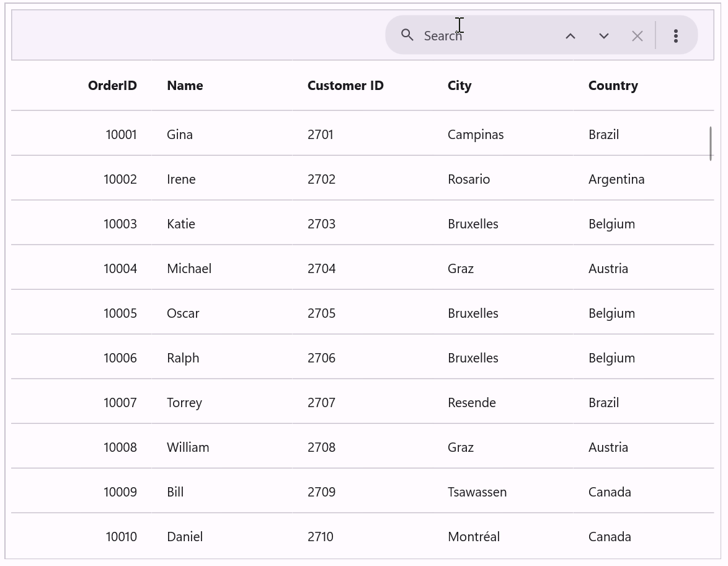Image resolution: width=728 pixels, height=566 pixels.
Task: Select order ID cell 10007
Action: pos(120,402)
